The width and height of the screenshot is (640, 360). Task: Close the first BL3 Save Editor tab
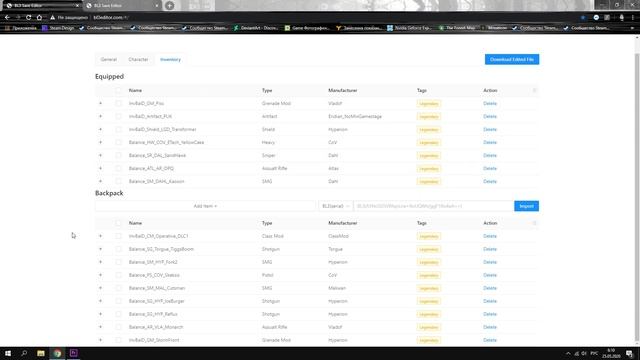77,6
